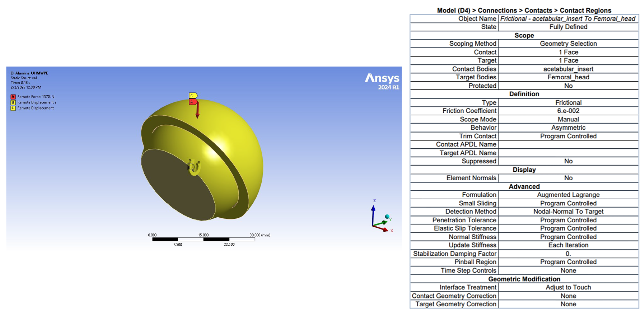Click the yellow C tag above the hemisphere

[193, 96]
